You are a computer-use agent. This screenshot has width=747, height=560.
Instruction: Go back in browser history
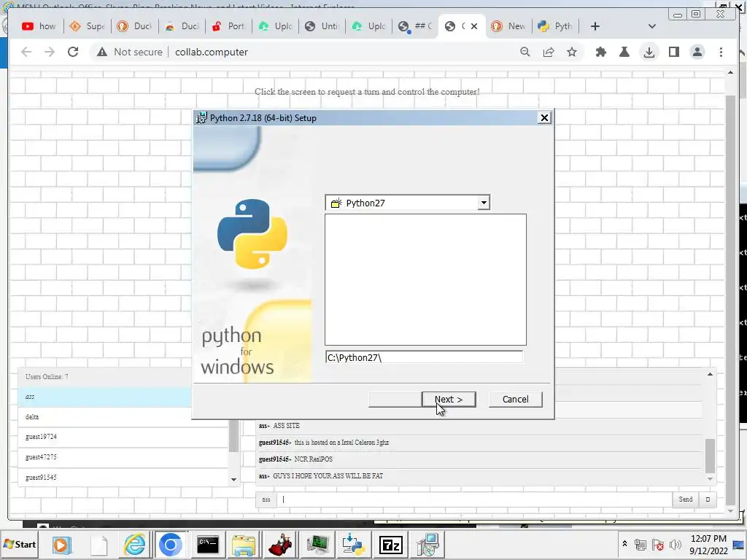tap(26, 52)
